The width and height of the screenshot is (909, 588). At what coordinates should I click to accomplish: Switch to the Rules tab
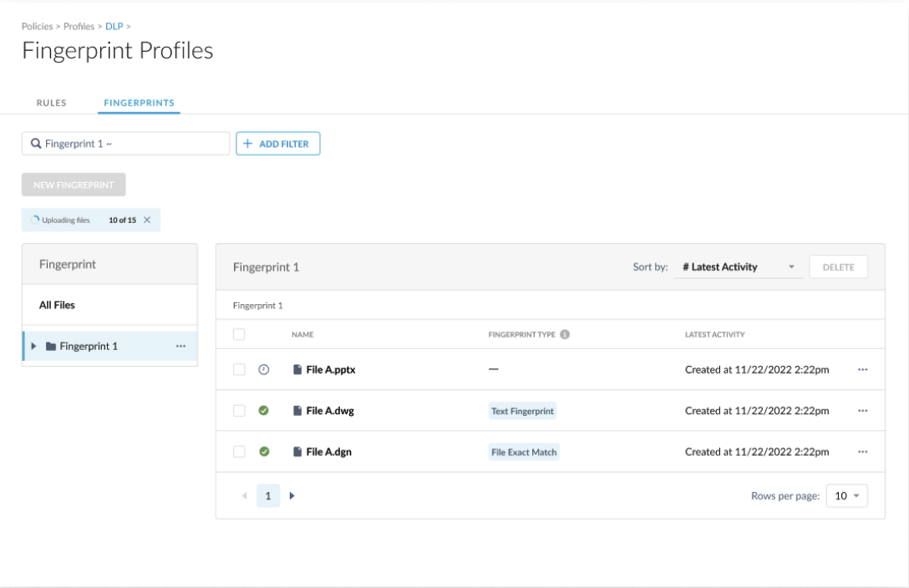pos(51,104)
